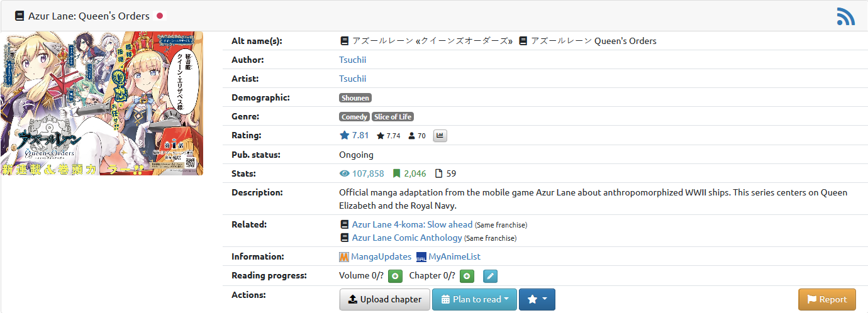Open the rating distribution chart icon
Screen dimensions: 868x313
click(x=440, y=136)
